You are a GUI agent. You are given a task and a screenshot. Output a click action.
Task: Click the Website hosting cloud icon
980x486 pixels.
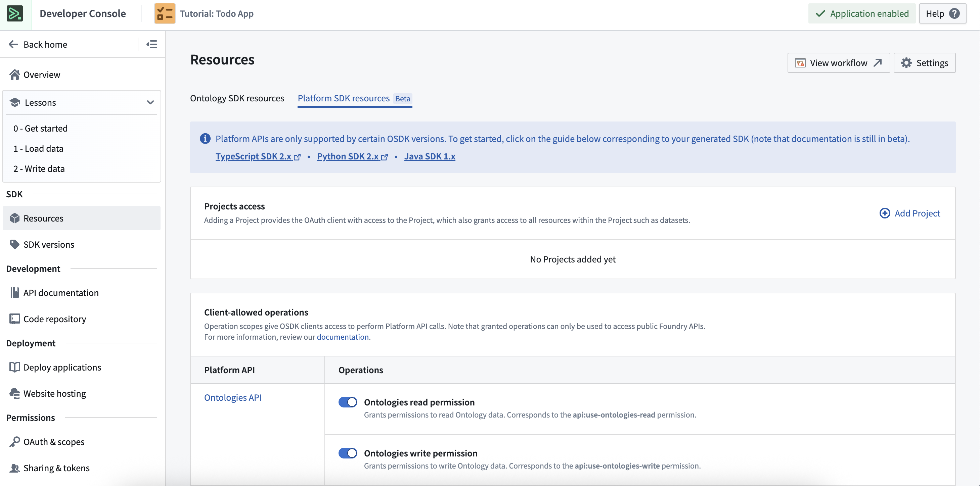14,393
